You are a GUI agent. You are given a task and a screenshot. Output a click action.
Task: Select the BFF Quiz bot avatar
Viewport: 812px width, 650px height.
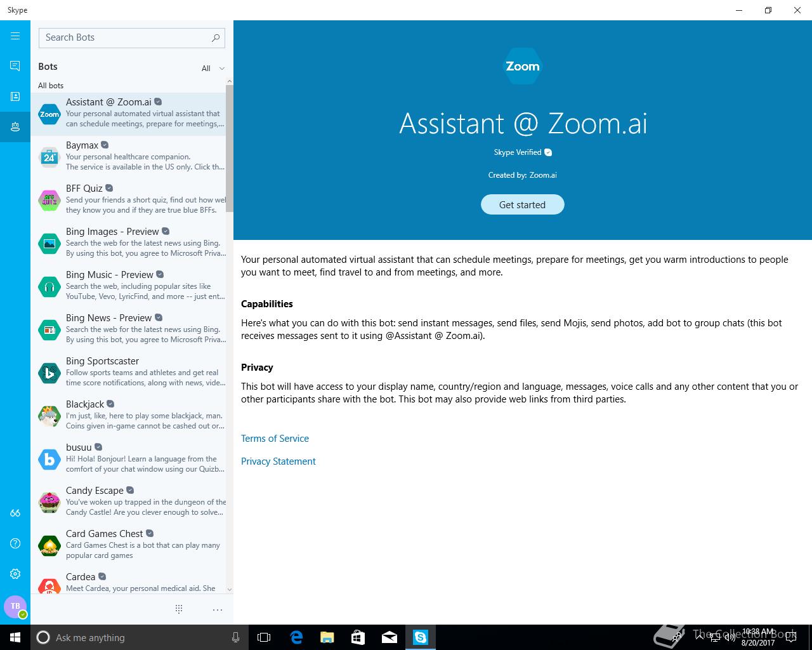(x=49, y=201)
